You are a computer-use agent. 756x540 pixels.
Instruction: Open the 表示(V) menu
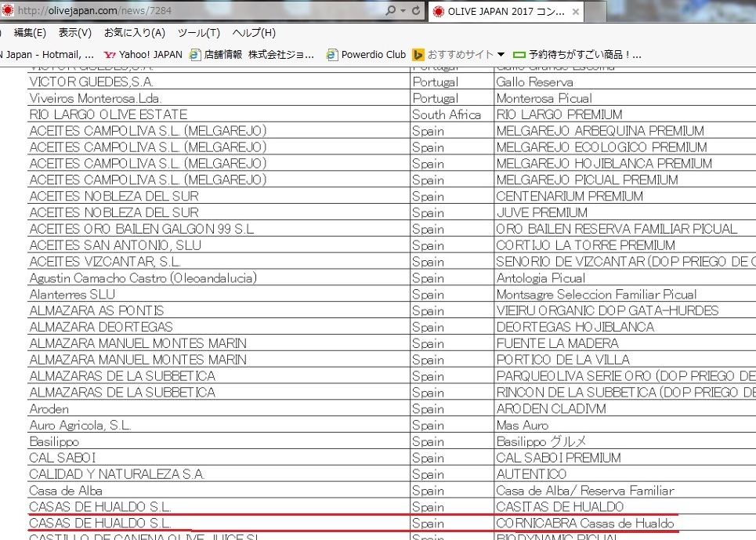[x=74, y=33]
